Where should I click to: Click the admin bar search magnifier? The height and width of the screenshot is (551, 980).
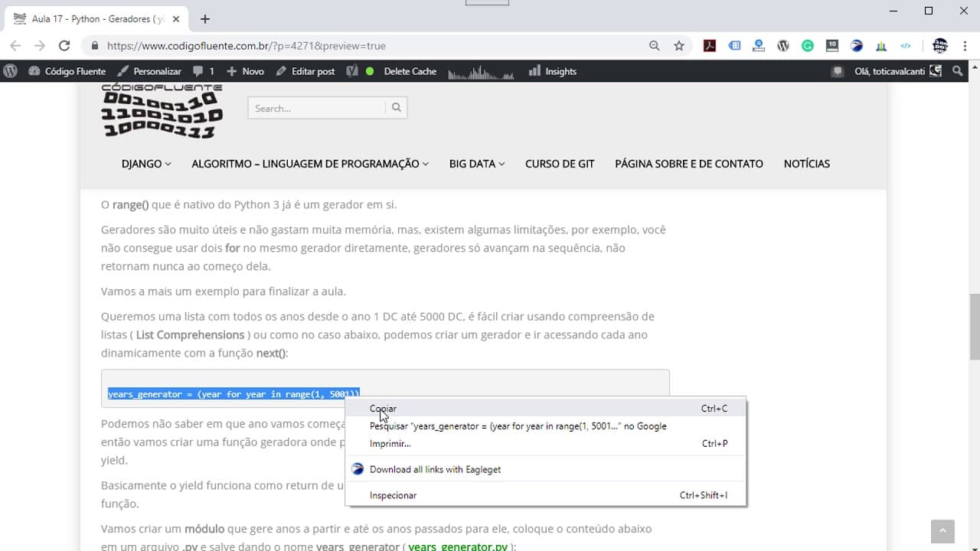[958, 71]
